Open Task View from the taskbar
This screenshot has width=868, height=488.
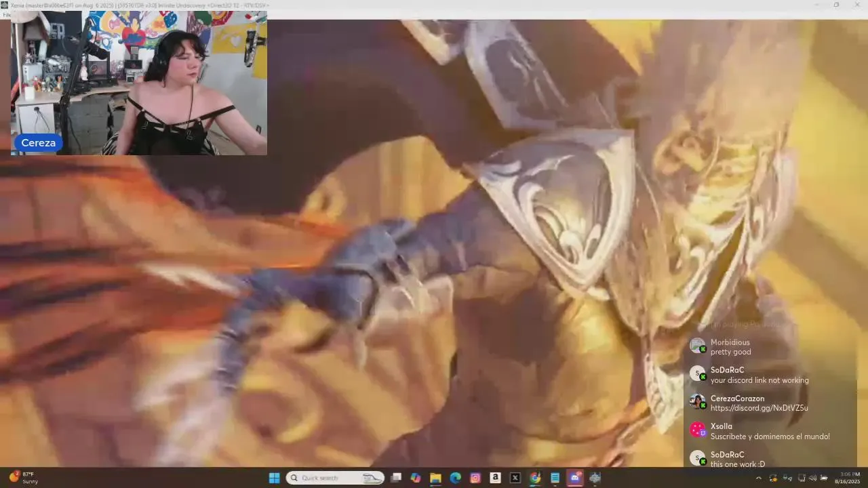point(396,478)
